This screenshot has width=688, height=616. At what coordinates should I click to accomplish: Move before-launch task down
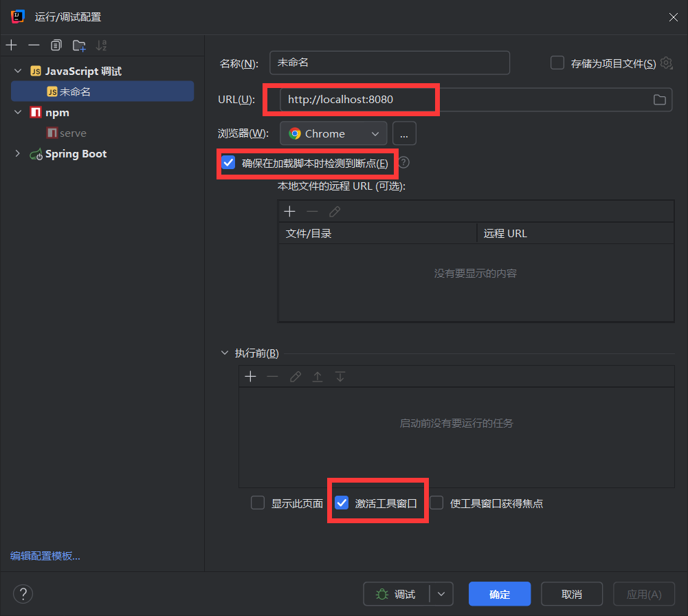point(340,377)
